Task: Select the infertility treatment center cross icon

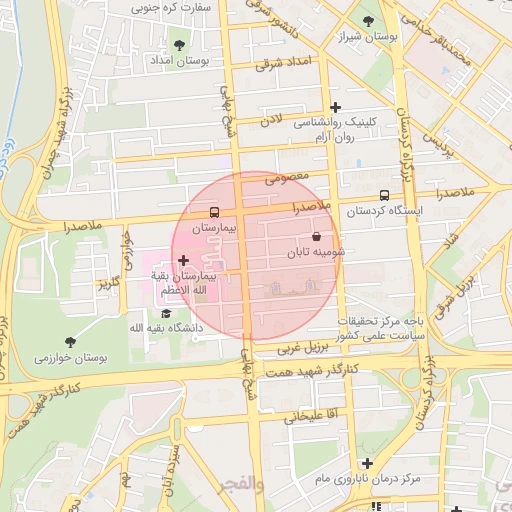Action: click(367, 463)
